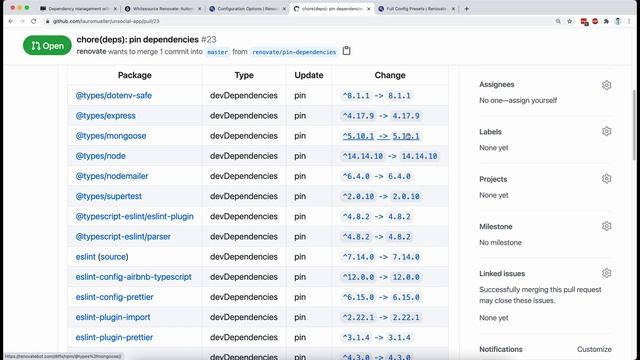Screen dimensions: 640x360
Task: Open the ^2.0.10 -> 2.0.10 change diff
Action: coord(381,196)
